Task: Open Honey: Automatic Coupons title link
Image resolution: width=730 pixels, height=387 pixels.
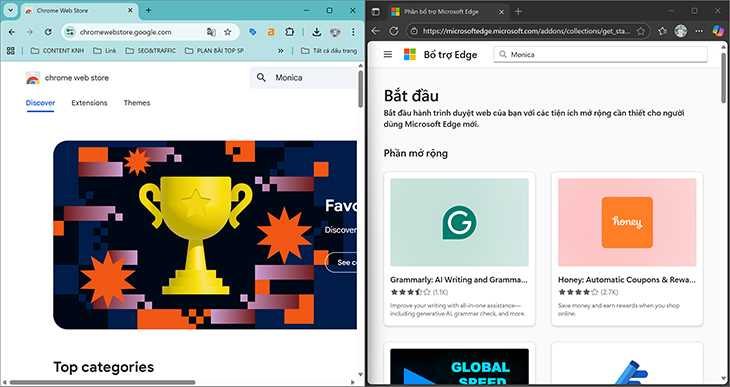Action: (x=627, y=280)
